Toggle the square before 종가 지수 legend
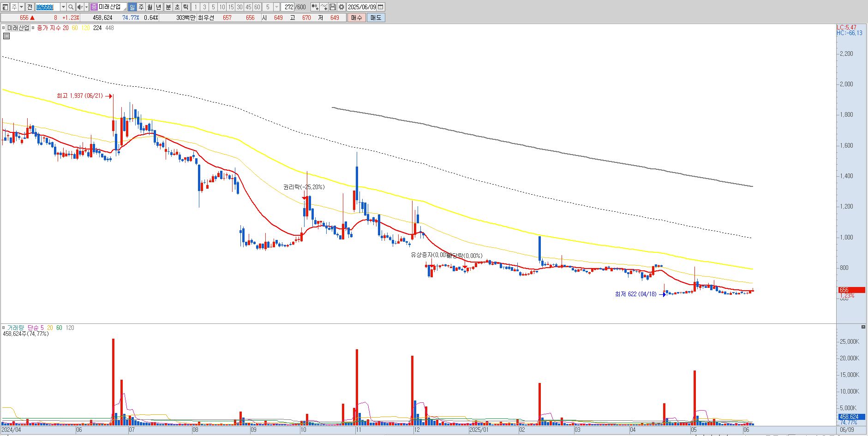The image size is (868, 436). tap(33, 28)
